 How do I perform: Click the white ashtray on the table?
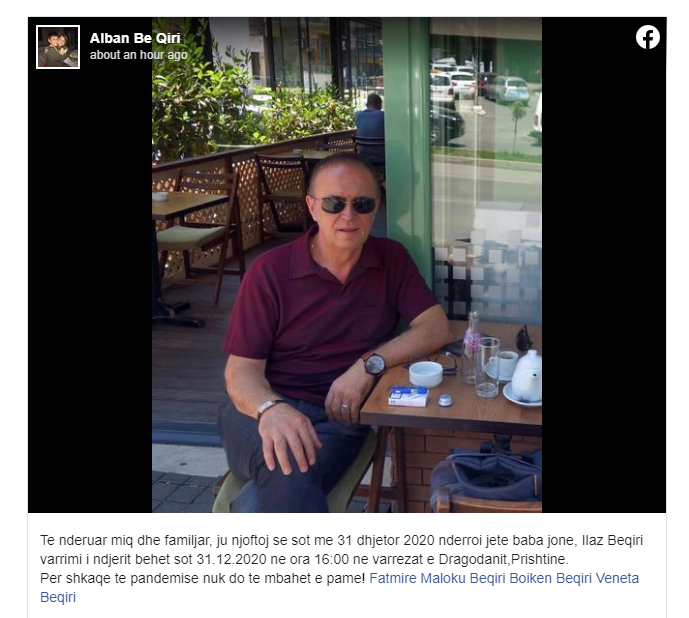(x=426, y=374)
